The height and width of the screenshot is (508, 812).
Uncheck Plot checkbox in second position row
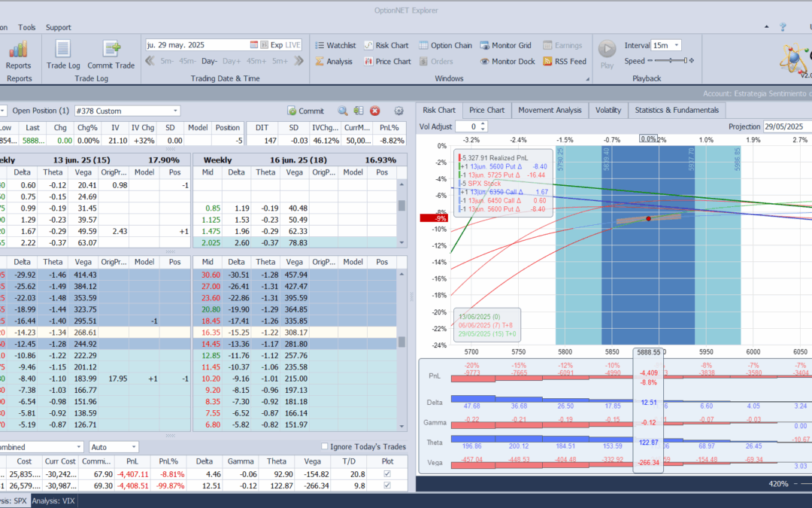(387, 486)
